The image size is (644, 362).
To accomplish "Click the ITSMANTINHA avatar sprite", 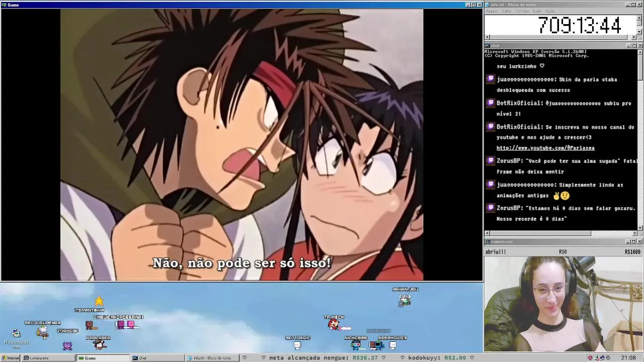I will tap(90, 325).
